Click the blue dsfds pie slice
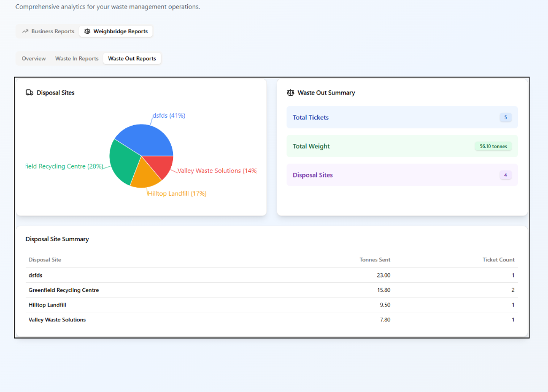 (x=147, y=140)
